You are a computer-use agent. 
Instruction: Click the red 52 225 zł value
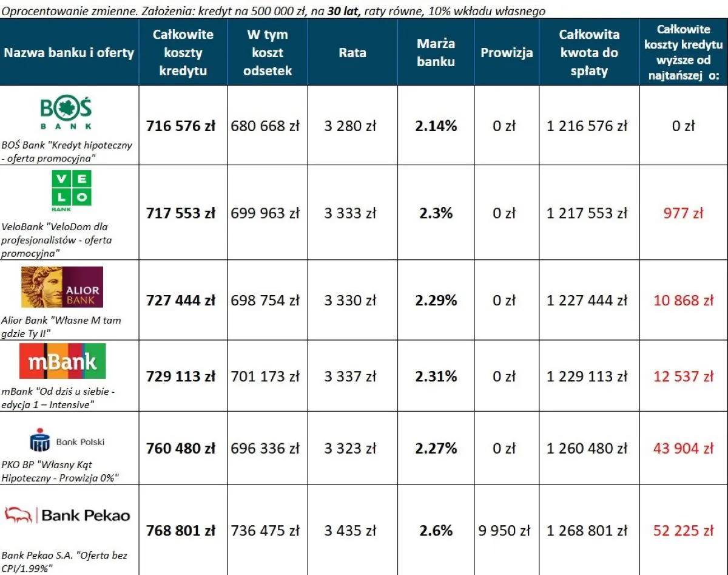683,530
